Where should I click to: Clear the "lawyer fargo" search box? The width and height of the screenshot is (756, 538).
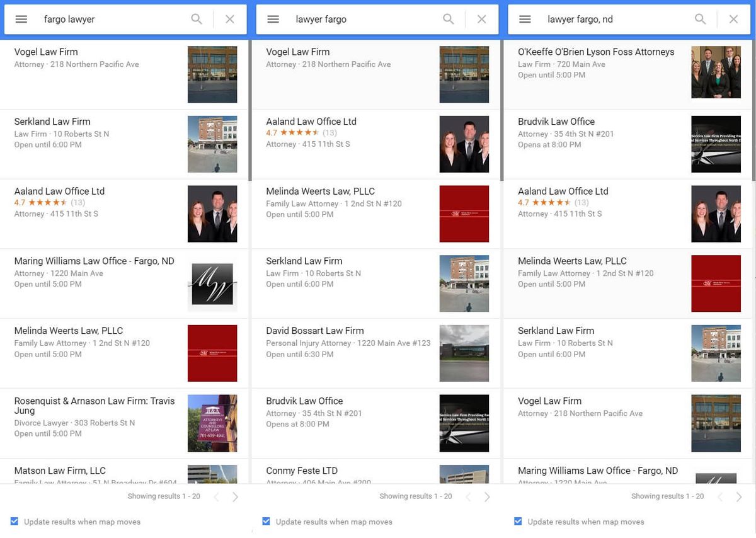(481, 20)
